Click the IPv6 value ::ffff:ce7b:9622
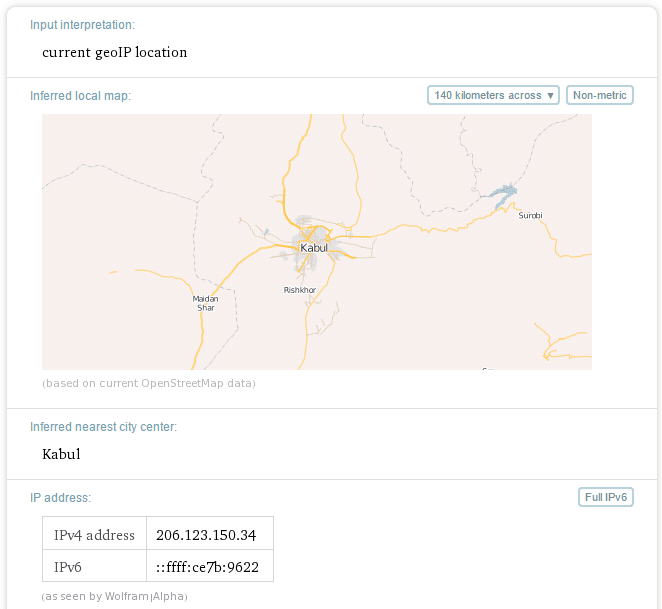 click(x=208, y=567)
